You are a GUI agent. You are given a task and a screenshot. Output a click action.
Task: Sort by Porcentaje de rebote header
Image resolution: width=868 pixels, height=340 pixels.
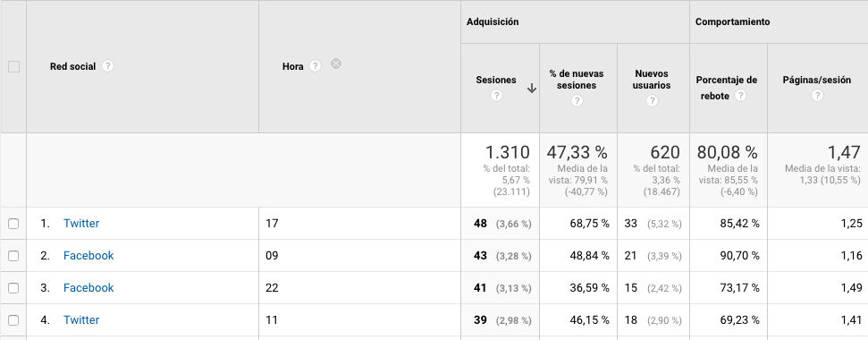click(x=726, y=88)
